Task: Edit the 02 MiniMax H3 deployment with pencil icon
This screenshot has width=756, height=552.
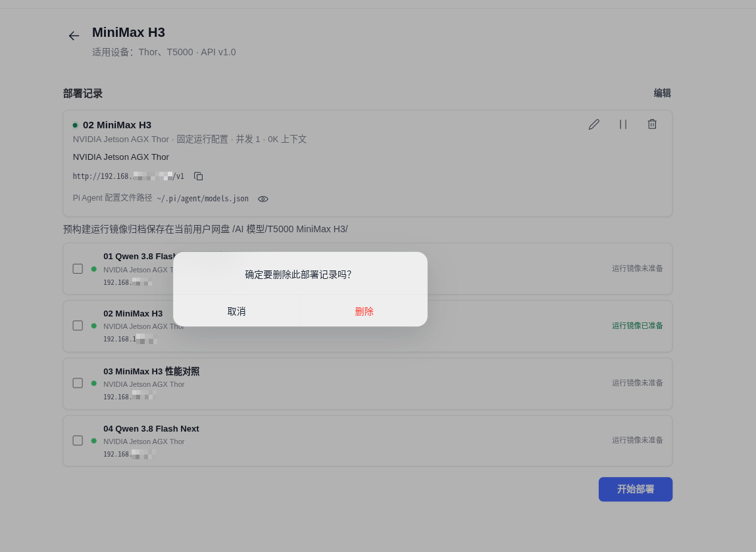Action: pyautogui.click(x=594, y=124)
